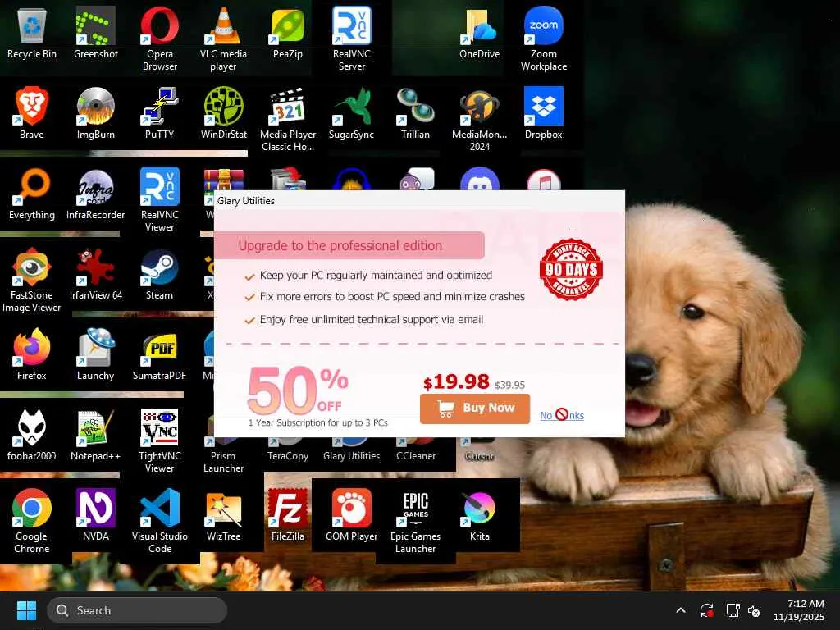Image resolution: width=840 pixels, height=630 pixels.
Task: Open OneDrive desktop shortcut
Action: [479, 32]
